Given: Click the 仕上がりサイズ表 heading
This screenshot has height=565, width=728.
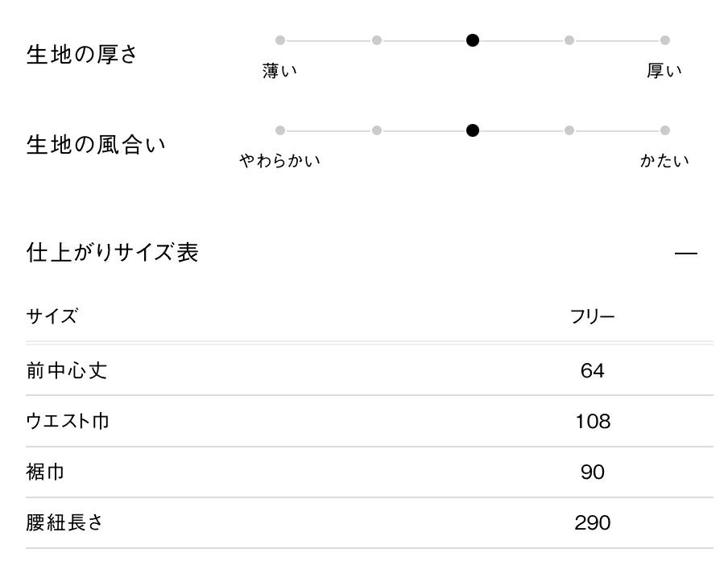Looking at the screenshot, I should pyautogui.click(x=112, y=253).
